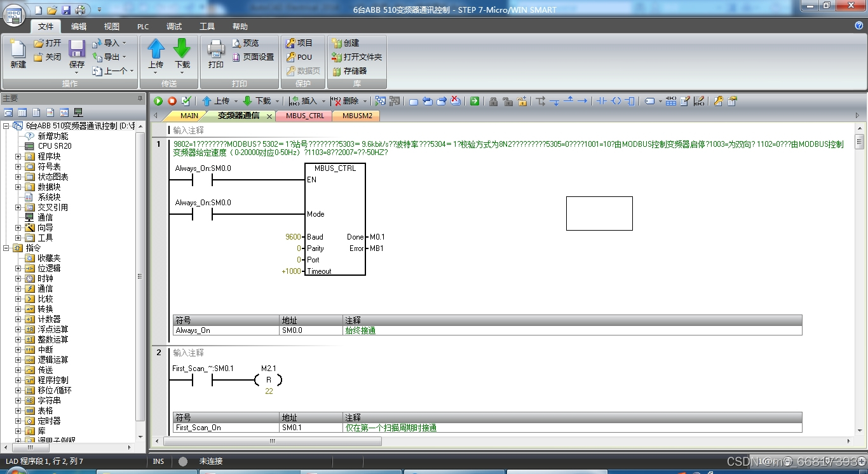The width and height of the screenshot is (868, 474).
Task: Expand the 状态图表 status chart node
Action: (18, 177)
